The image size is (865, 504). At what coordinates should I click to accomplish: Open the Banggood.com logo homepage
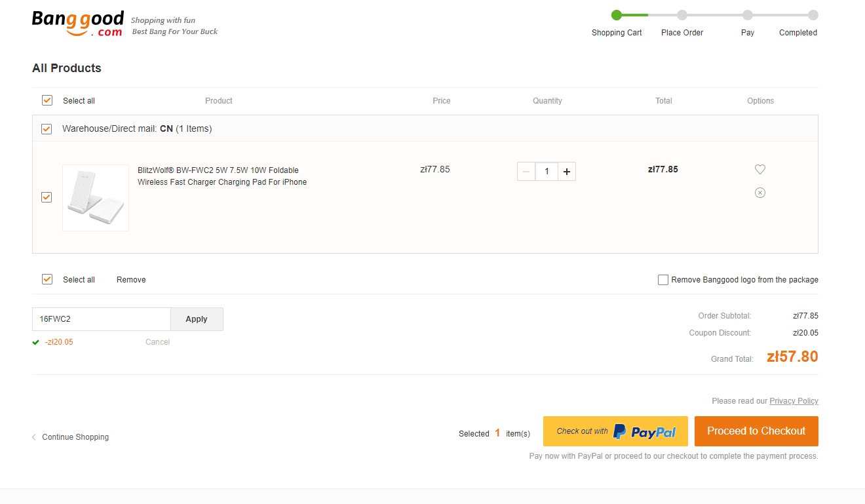point(77,24)
